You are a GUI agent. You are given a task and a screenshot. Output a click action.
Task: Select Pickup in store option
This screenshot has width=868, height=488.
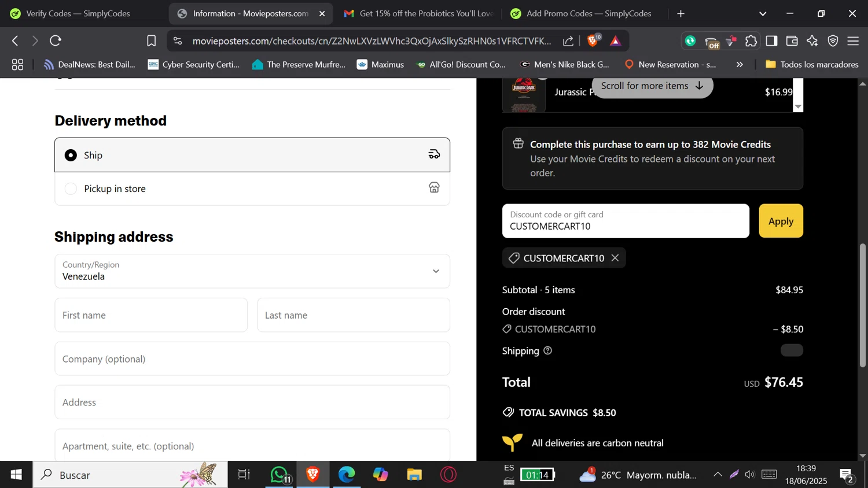(252, 188)
